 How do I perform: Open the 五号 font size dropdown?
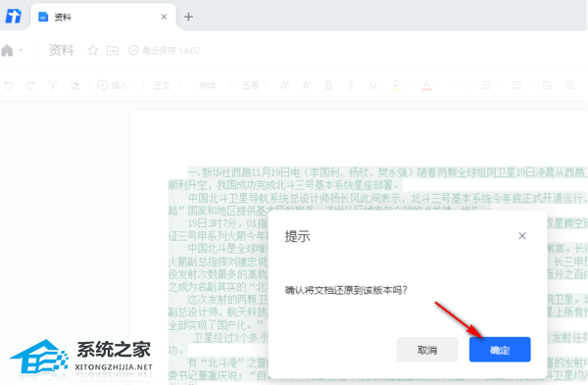(x=254, y=85)
